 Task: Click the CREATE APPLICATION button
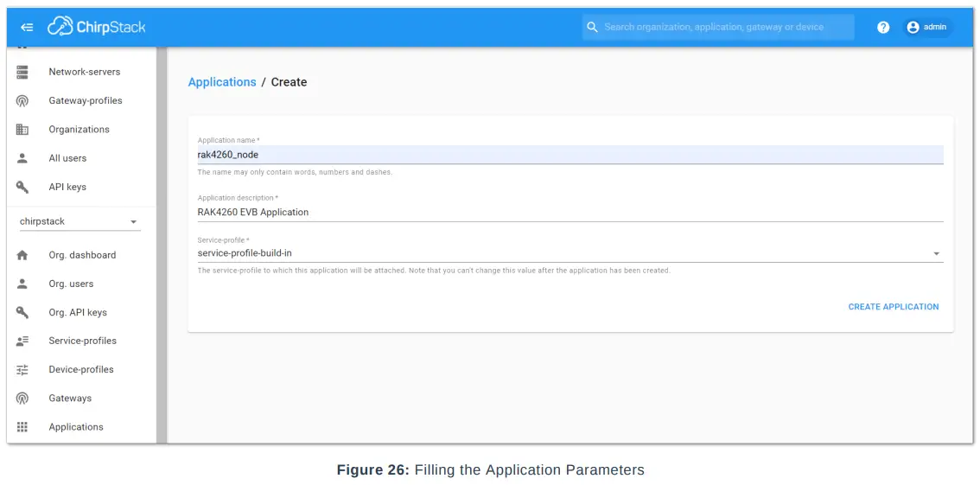click(893, 307)
